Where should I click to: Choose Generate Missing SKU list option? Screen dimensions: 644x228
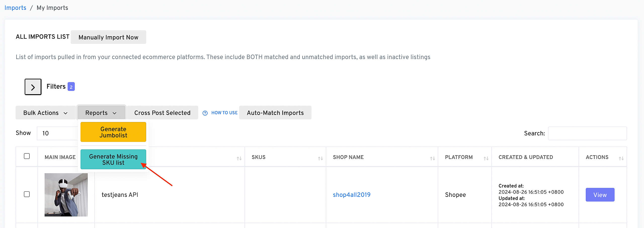pos(113,159)
